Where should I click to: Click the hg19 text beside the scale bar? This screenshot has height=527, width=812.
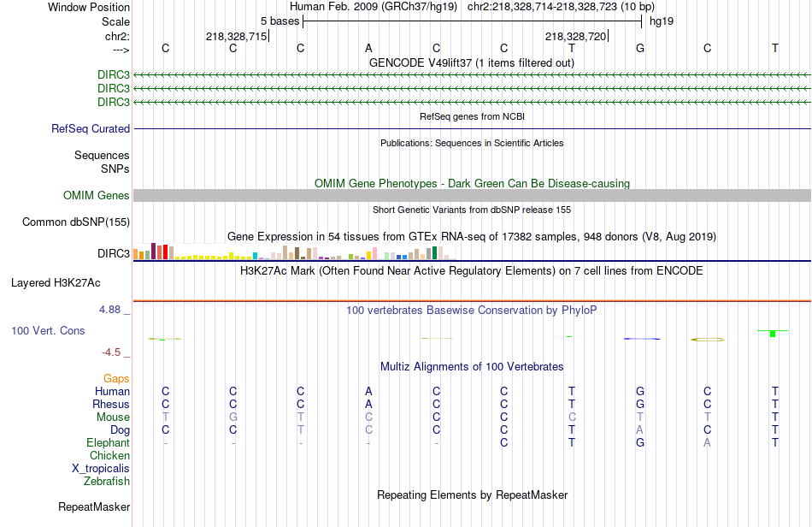tap(662, 21)
